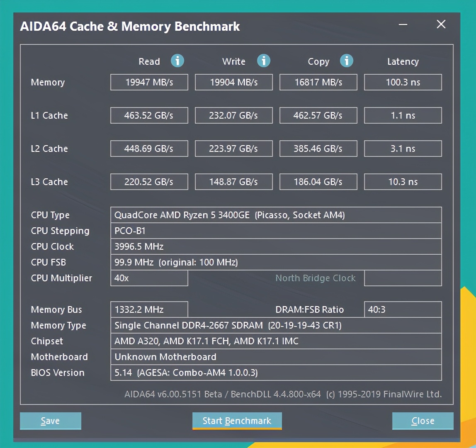476x448 pixels.
Task: Click the empty North Bridge Clock field
Action: point(403,278)
